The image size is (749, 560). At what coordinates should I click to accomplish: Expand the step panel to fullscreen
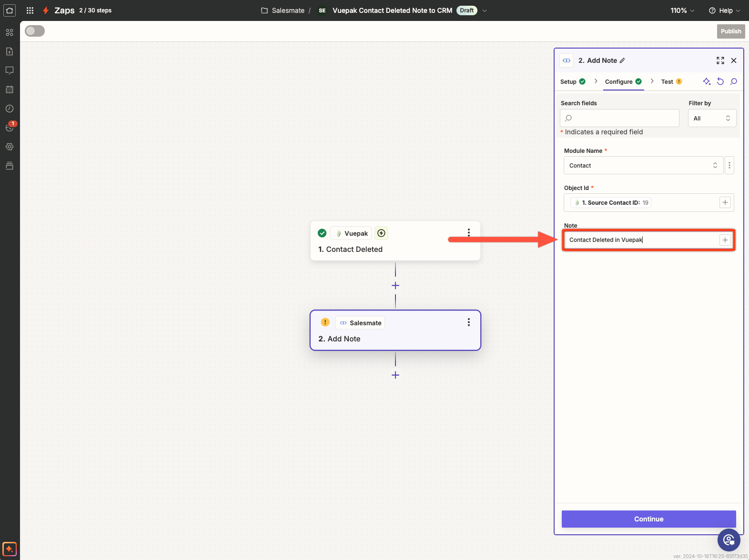[720, 60]
